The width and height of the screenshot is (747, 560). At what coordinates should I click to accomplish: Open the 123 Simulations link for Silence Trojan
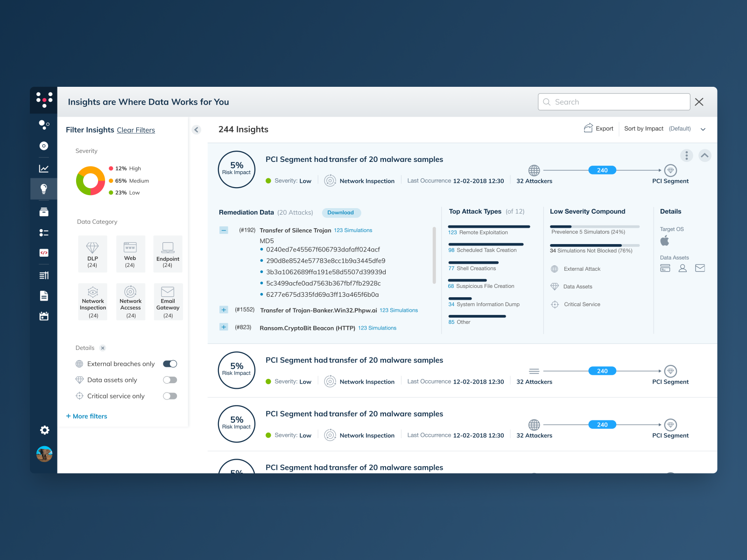(353, 230)
